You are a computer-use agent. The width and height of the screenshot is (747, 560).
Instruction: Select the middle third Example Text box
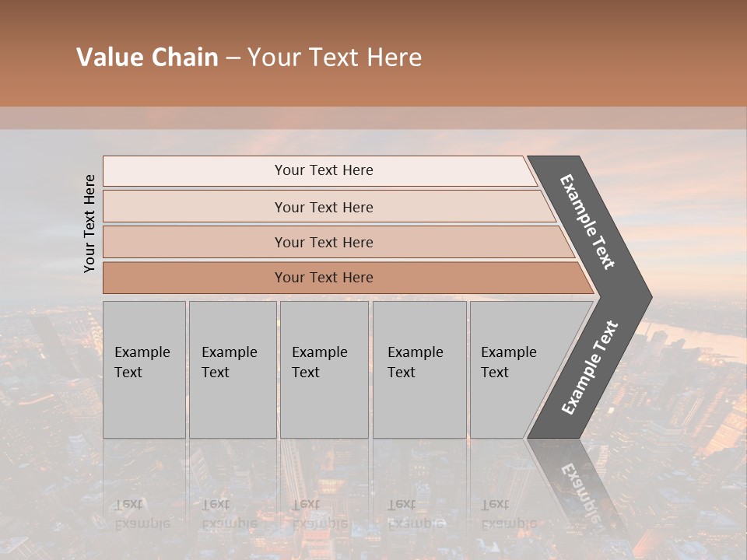(324, 369)
